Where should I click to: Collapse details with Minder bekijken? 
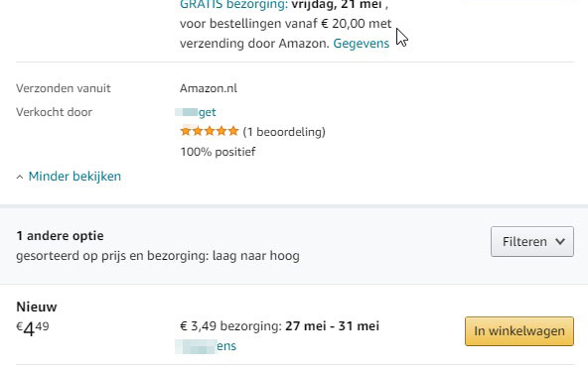coord(74,176)
